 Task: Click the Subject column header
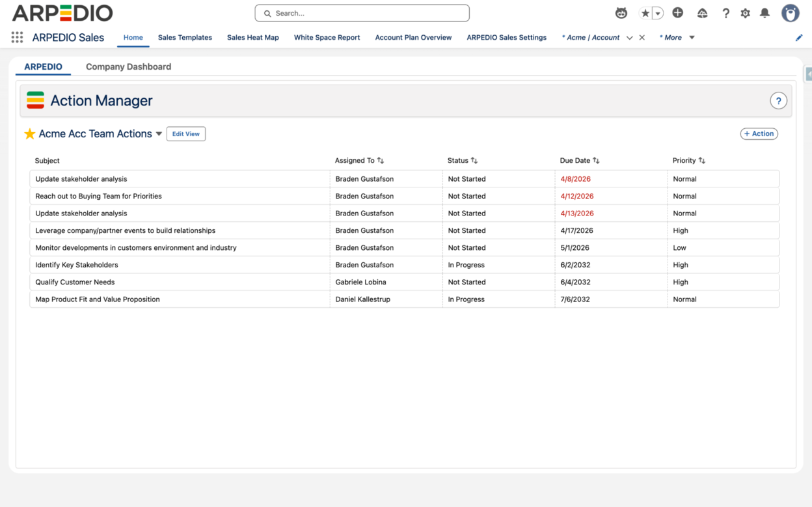pyautogui.click(x=47, y=161)
